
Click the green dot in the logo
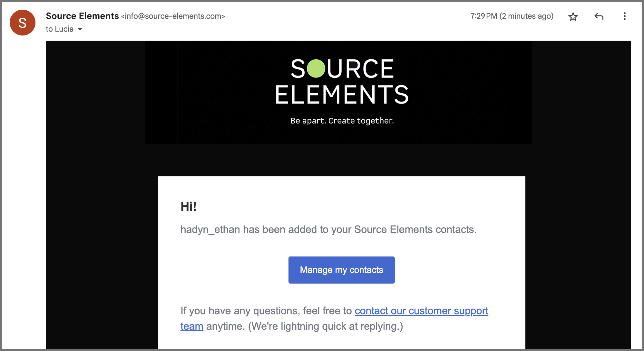(316, 68)
